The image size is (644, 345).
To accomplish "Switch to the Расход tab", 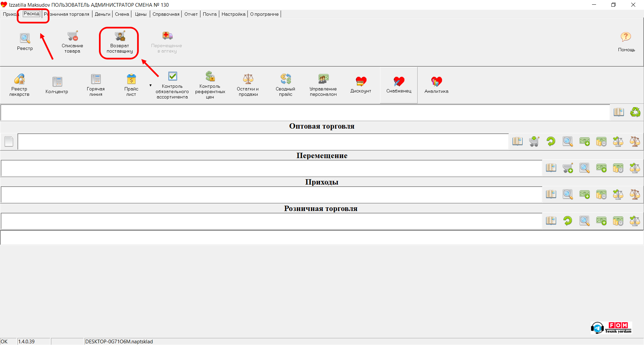I will [x=32, y=14].
